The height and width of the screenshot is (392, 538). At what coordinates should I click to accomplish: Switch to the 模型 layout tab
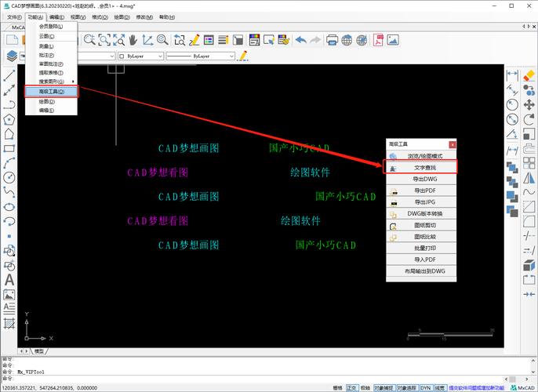tap(39, 351)
